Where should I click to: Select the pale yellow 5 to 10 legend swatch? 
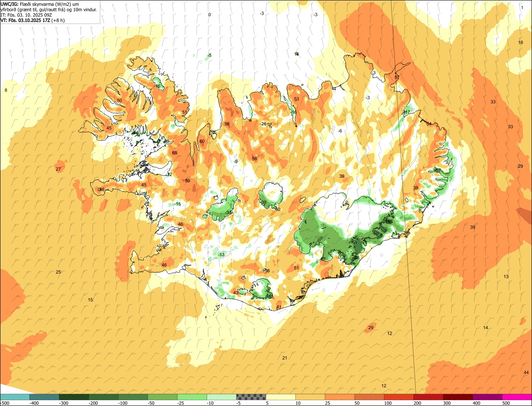point(281,397)
